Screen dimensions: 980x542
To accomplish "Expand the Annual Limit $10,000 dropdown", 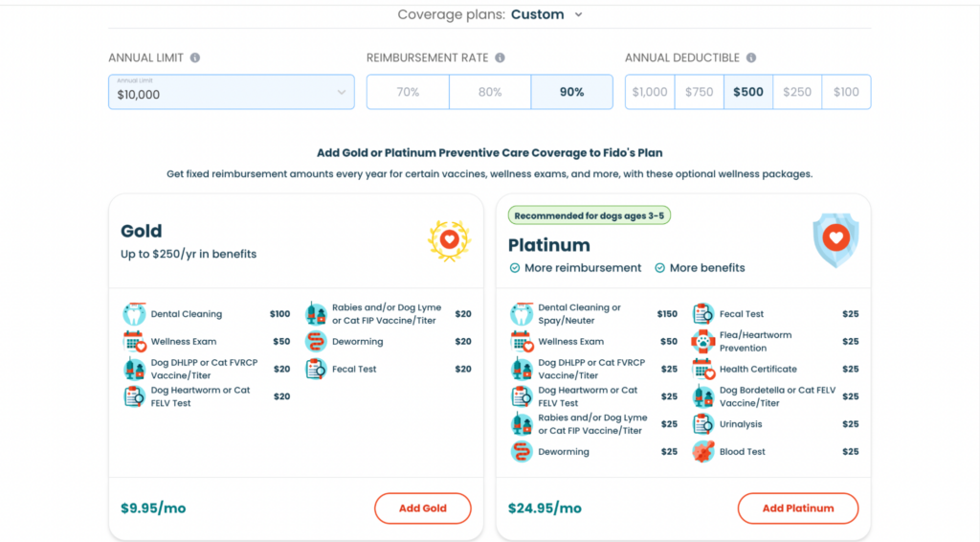I will pyautogui.click(x=229, y=92).
